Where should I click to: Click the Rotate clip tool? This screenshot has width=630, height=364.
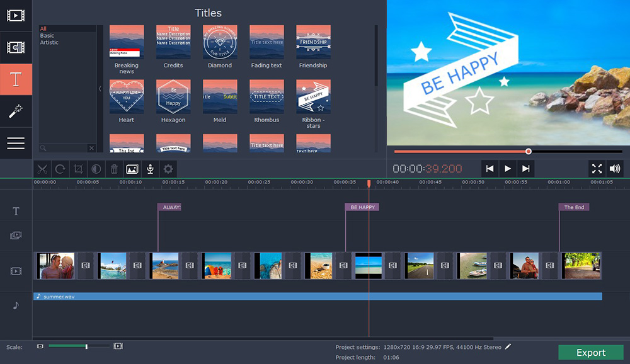[60, 169]
